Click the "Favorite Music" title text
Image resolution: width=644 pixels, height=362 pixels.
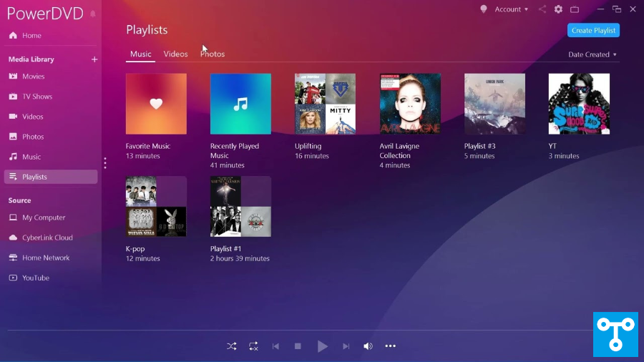point(148,146)
